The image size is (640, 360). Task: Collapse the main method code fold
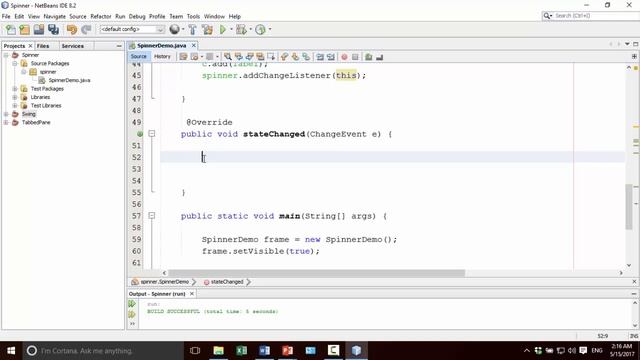151,216
